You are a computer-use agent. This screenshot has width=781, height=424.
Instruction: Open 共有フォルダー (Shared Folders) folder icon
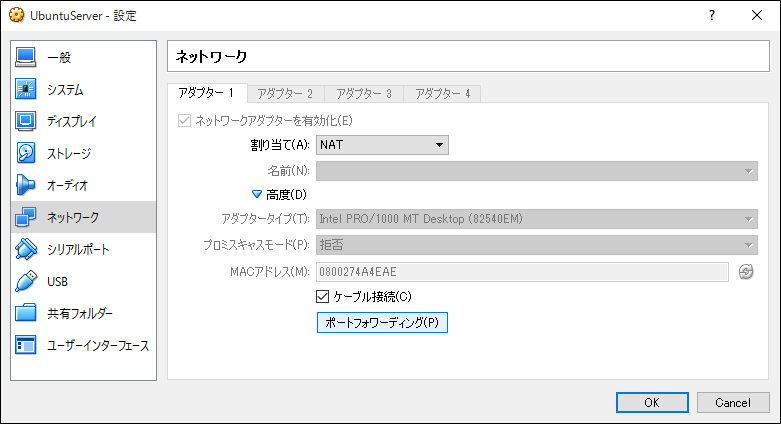27,314
